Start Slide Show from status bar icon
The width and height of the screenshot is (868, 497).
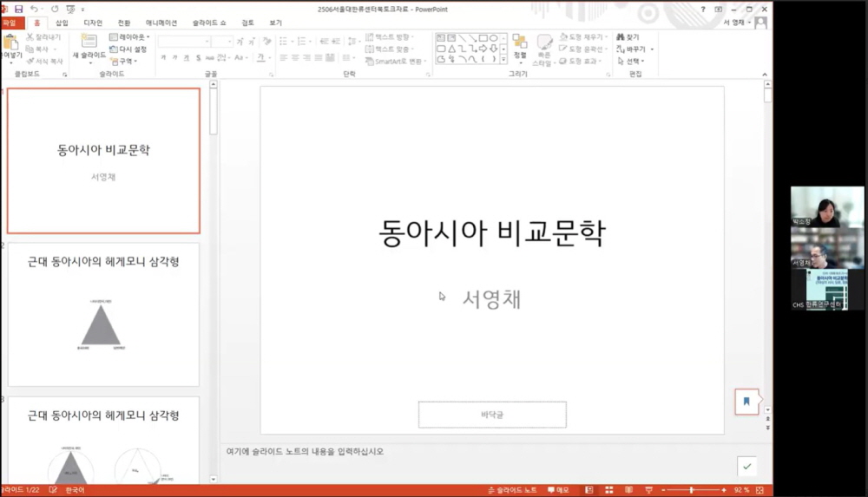tap(648, 490)
